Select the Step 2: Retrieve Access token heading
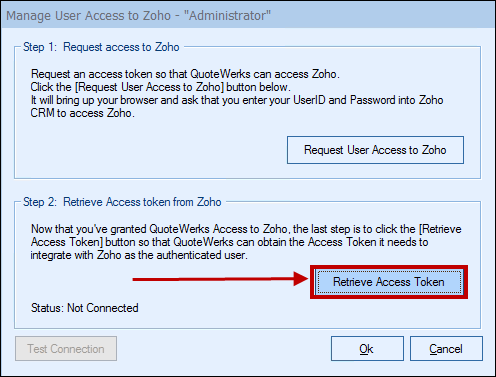 122,202
